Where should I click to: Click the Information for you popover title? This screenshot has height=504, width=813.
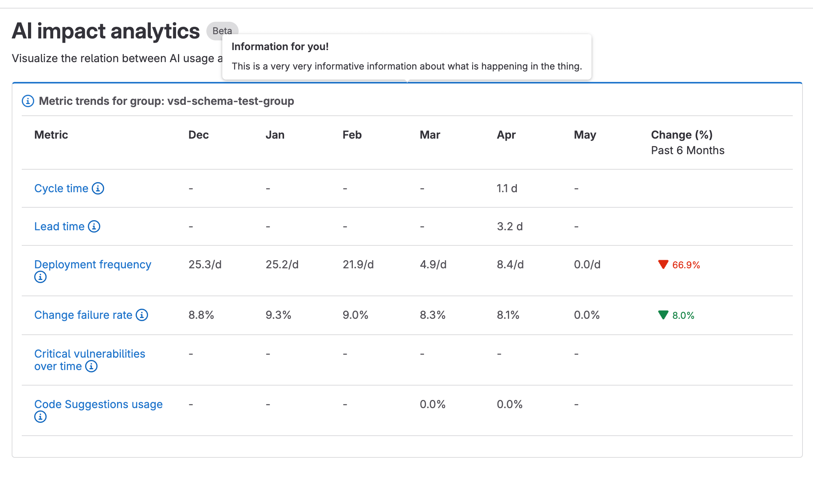[280, 47]
